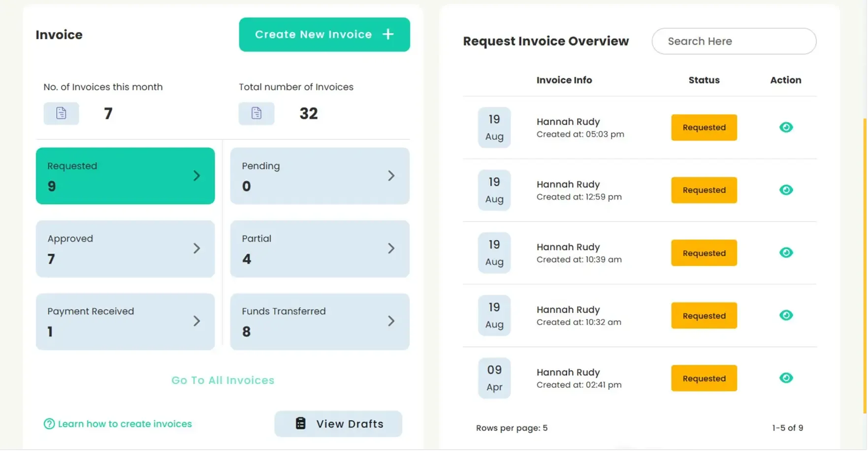
Task: Click the help icon beside learn how to create invoices
Action: (49, 423)
